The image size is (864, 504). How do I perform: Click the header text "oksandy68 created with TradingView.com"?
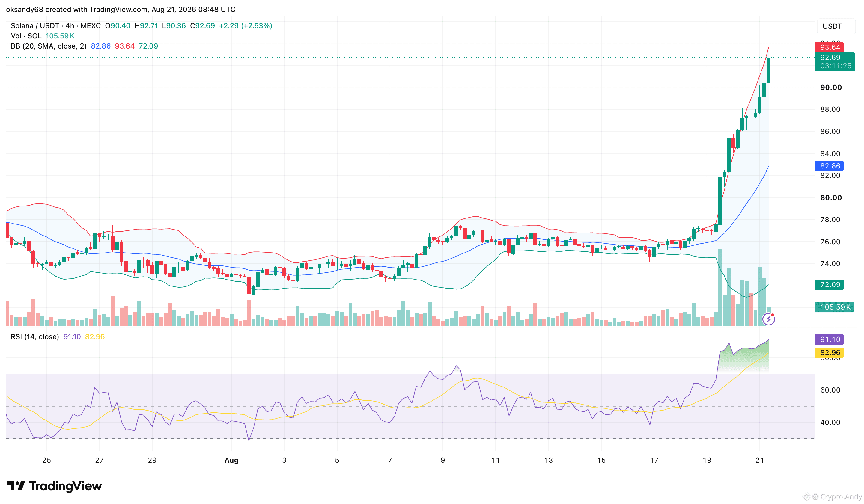(77, 9)
